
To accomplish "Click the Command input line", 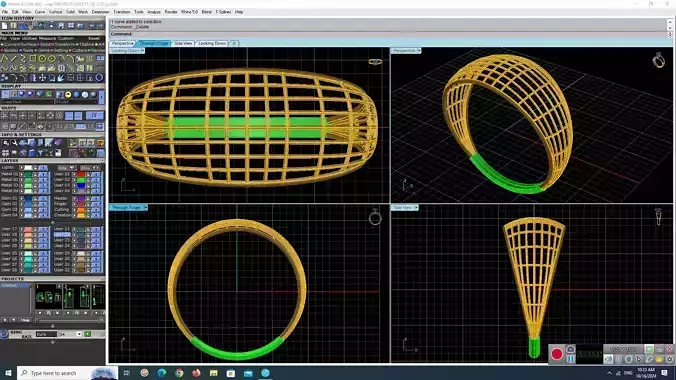I will coord(388,34).
